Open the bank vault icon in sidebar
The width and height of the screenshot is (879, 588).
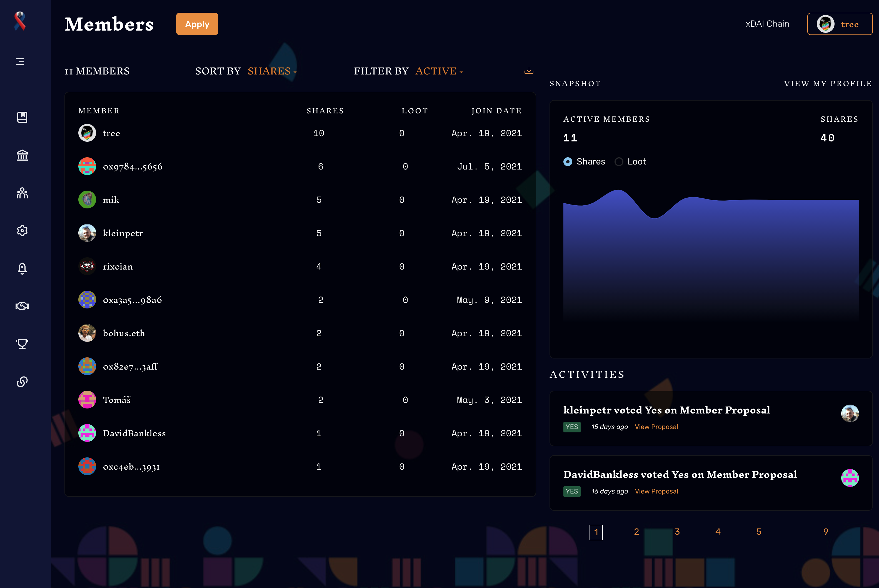click(22, 155)
